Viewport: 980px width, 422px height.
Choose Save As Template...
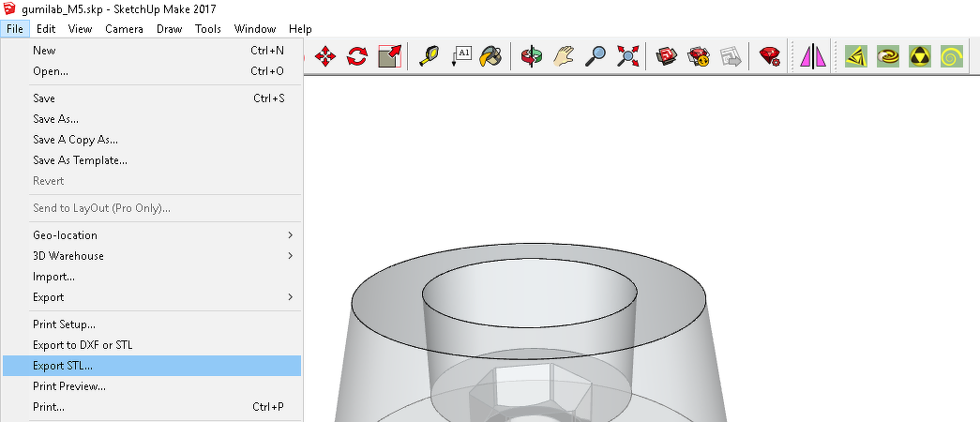152,160
